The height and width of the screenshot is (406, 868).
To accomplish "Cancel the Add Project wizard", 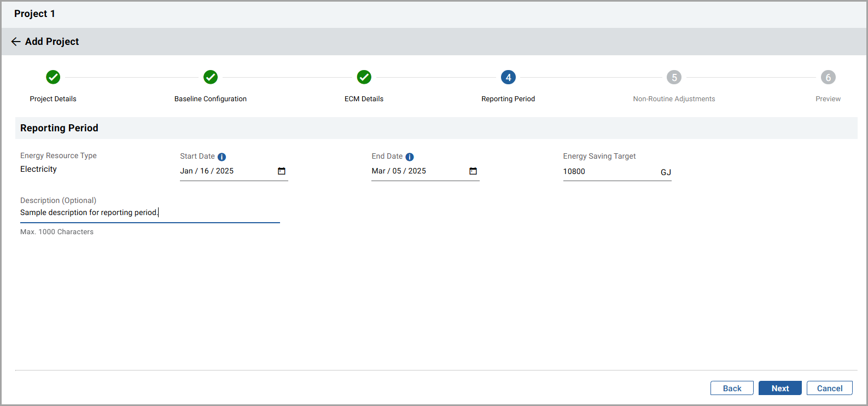I will point(829,388).
